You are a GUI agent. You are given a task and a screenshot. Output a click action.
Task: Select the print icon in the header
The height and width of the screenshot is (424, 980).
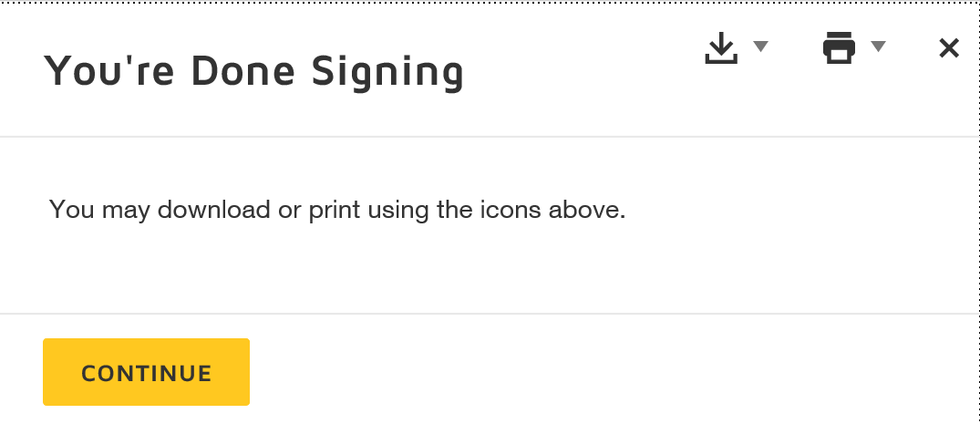click(x=839, y=47)
